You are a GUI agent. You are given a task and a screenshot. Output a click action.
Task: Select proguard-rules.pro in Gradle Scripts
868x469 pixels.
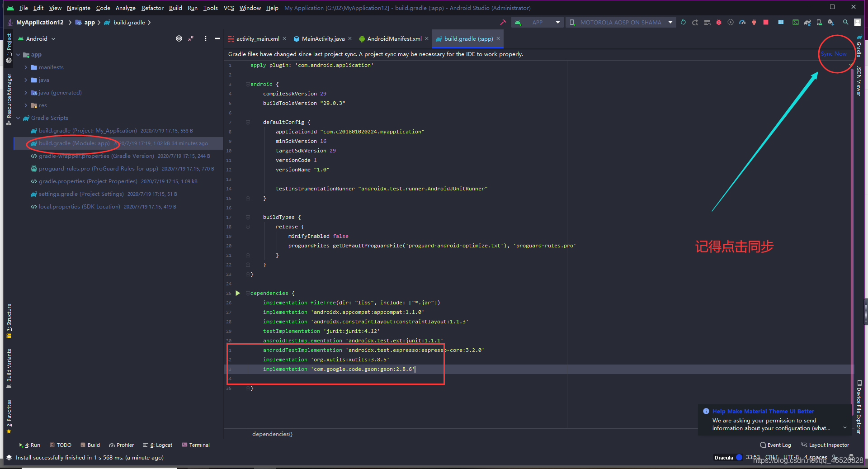click(x=98, y=169)
